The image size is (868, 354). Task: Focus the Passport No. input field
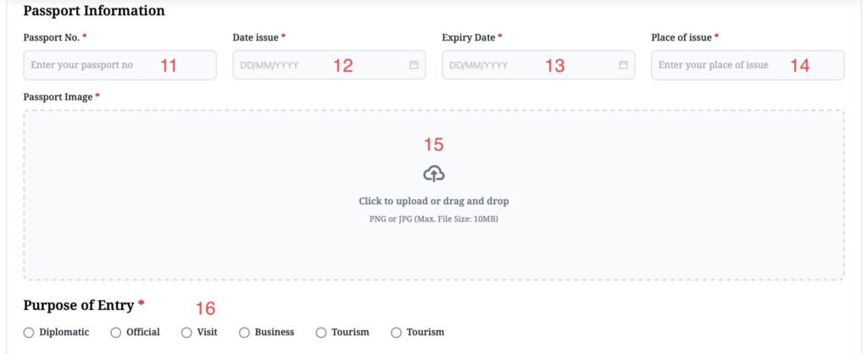pyautogui.click(x=120, y=65)
